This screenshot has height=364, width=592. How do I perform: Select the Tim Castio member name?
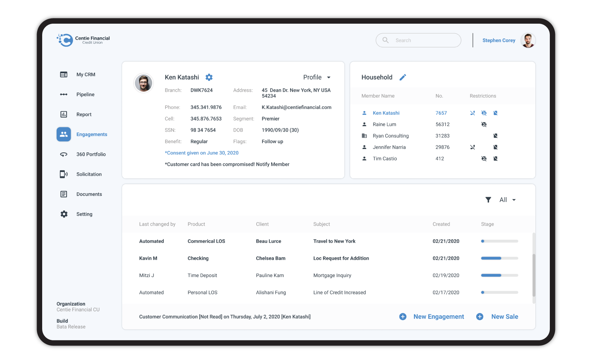tap(385, 159)
